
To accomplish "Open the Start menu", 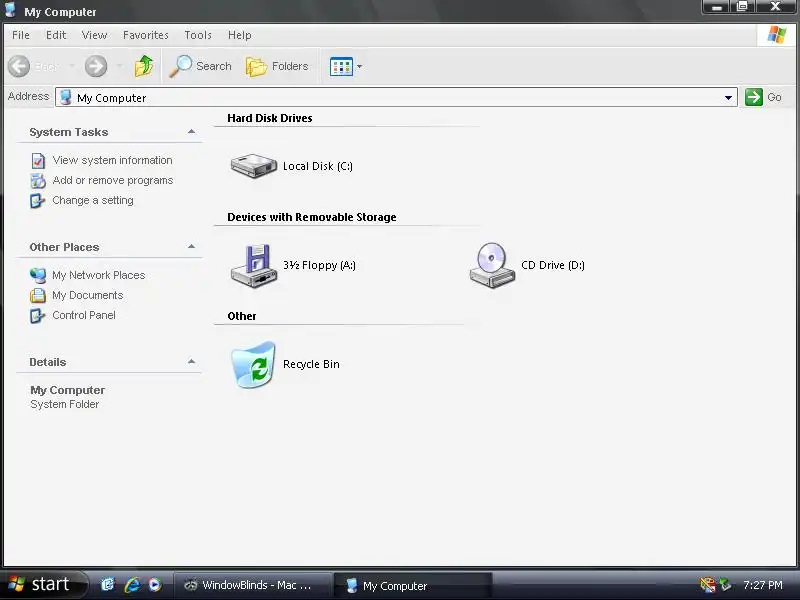I will (43, 584).
